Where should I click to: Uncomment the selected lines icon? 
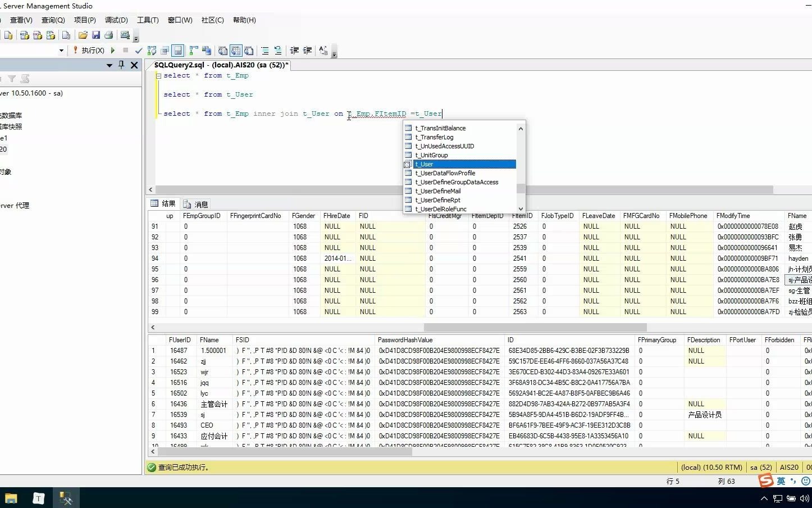[x=278, y=51]
